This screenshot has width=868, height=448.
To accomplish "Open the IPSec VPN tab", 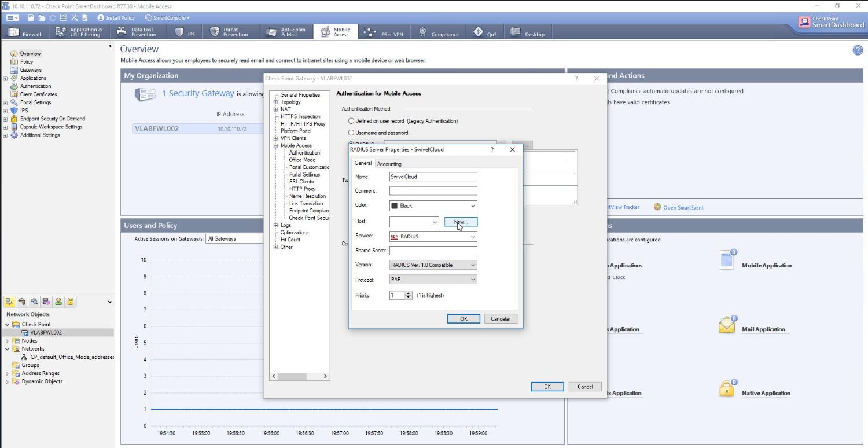I will click(x=383, y=32).
